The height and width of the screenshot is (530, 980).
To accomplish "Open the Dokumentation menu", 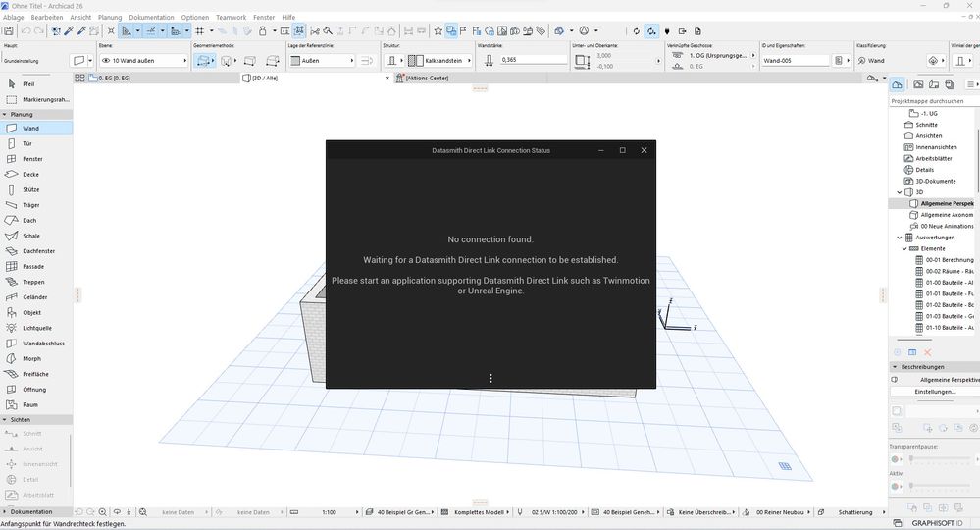I will tap(151, 18).
